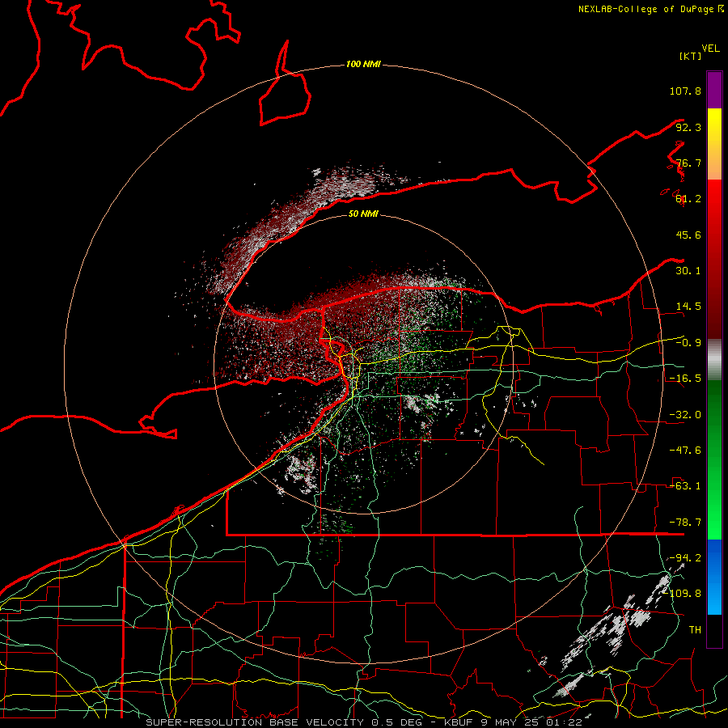
Task: Click the -32.0 velocity scale value
Action: [x=685, y=415]
